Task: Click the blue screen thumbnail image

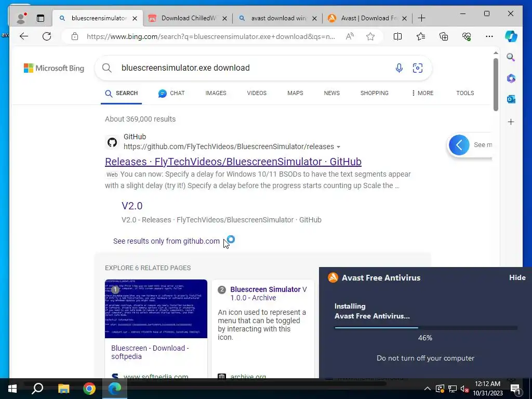Action: (156, 309)
